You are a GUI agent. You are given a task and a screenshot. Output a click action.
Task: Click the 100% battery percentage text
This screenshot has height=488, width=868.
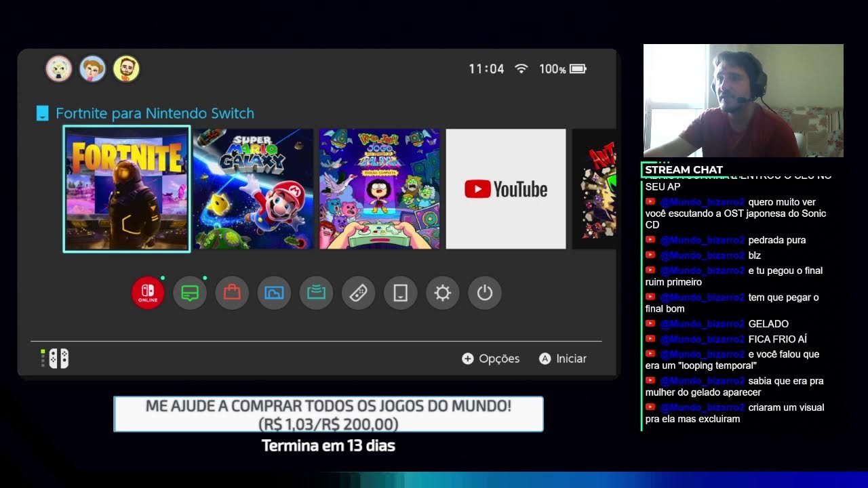(x=552, y=69)
